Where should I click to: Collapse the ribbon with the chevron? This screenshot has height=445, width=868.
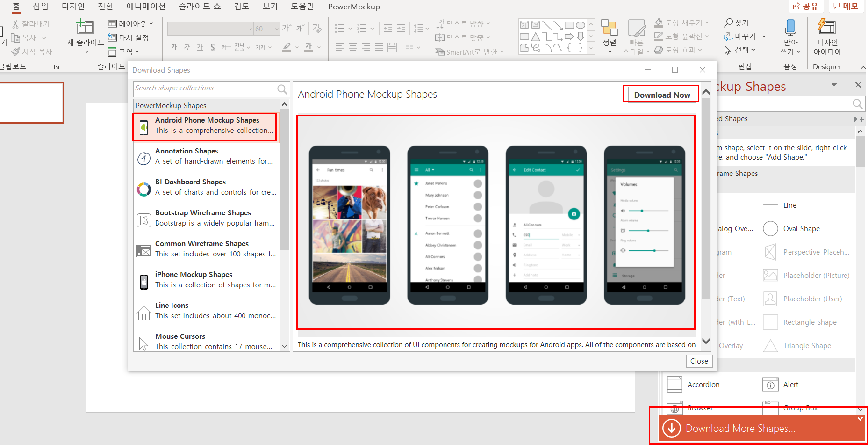pyautogui.click(x=862, y=67)
